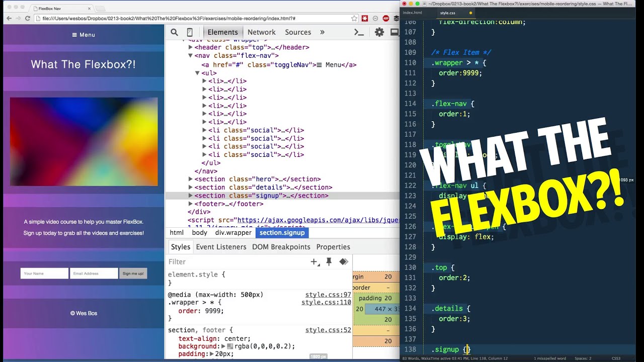The height and width of the screenshot is (362, 644).
Task: Select section.signup breadcrumb item
Action: (282, 233)
